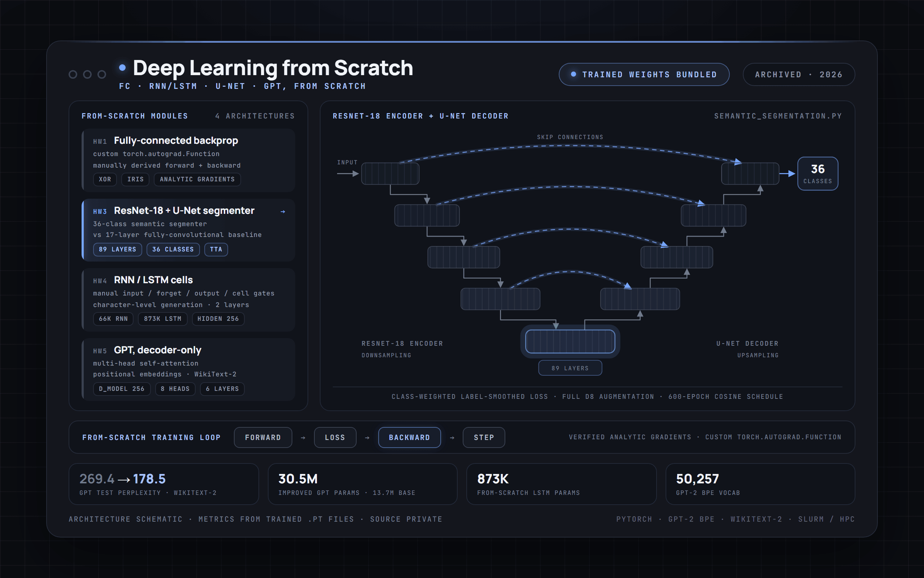This screenshot has width=924, height=578.
Task: Click the 873K LSTM tag
Action: pyautogui.click(x=163, y=319)
